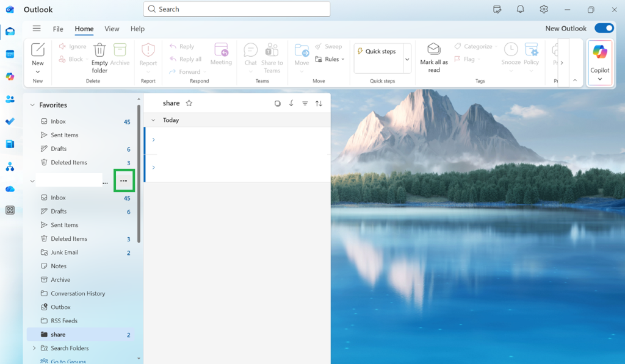
Task: Open the Calendar app in left sidebar
Action: 10,54
